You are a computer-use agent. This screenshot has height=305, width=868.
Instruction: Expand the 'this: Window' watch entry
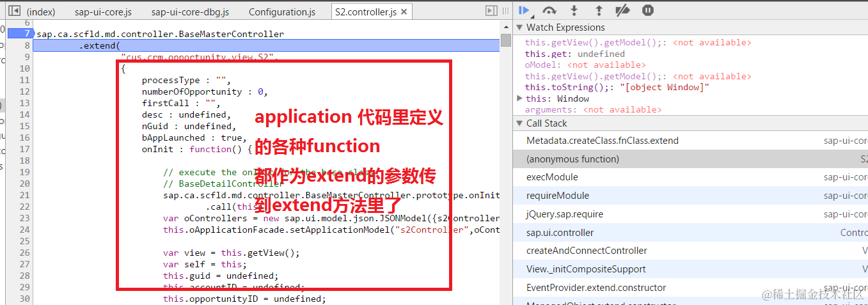pyautogui.click(x=519, y=98)
